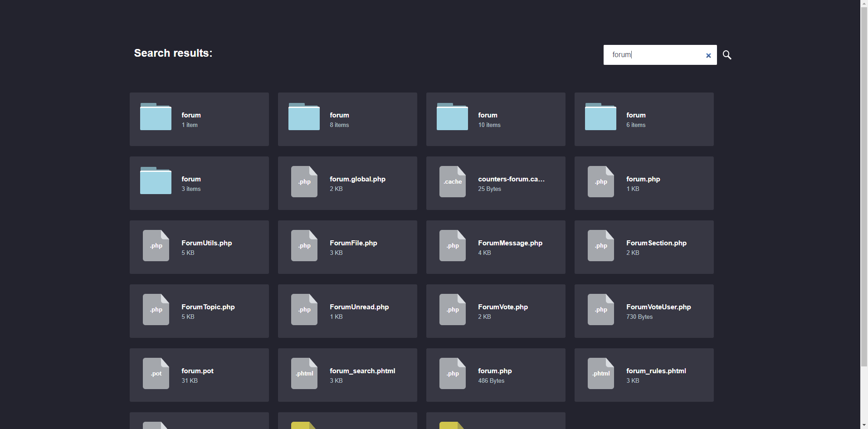
Task: Open the forum folder with 6 items
Action: click(x=644, y=119)
